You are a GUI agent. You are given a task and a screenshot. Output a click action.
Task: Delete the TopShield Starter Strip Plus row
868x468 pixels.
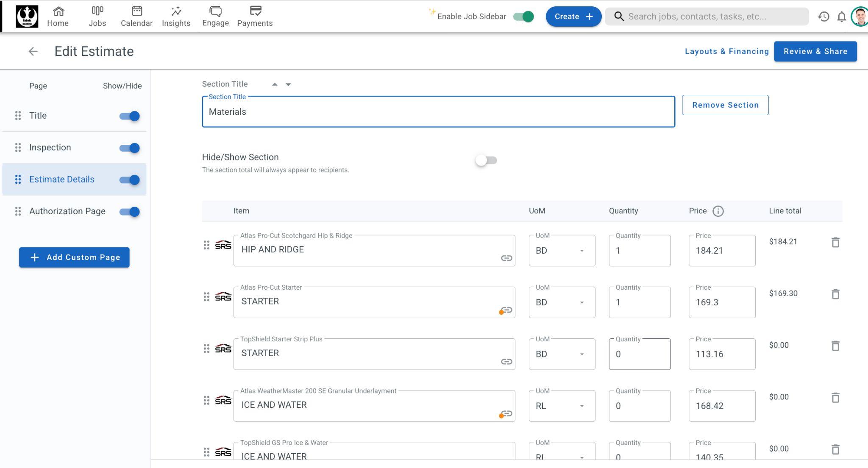[x=835, y=346]
